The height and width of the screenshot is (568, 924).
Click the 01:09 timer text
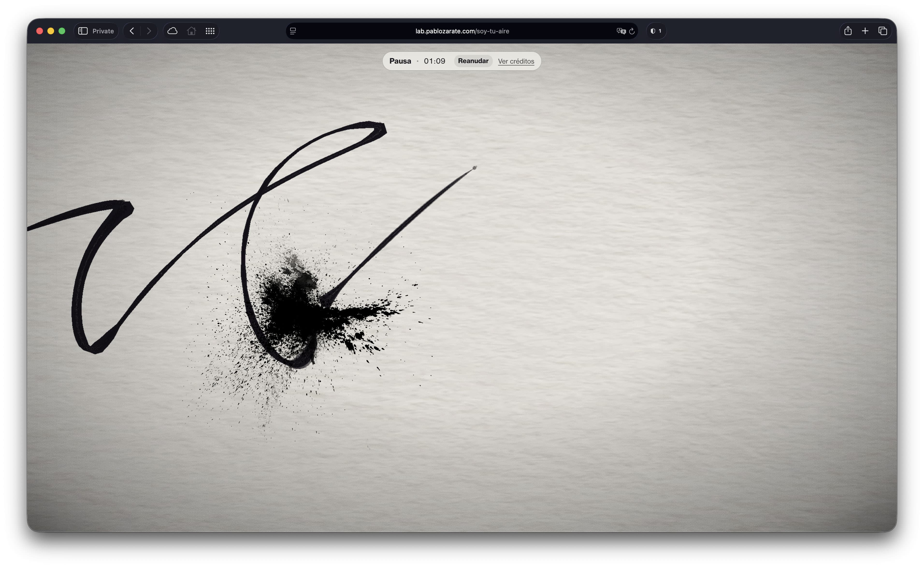pyautogui.click(x=434, y=61)
